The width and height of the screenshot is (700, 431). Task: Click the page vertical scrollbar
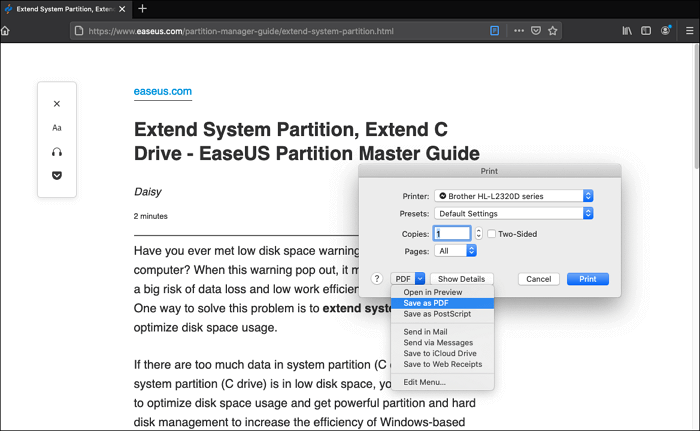tap(696, 105)
